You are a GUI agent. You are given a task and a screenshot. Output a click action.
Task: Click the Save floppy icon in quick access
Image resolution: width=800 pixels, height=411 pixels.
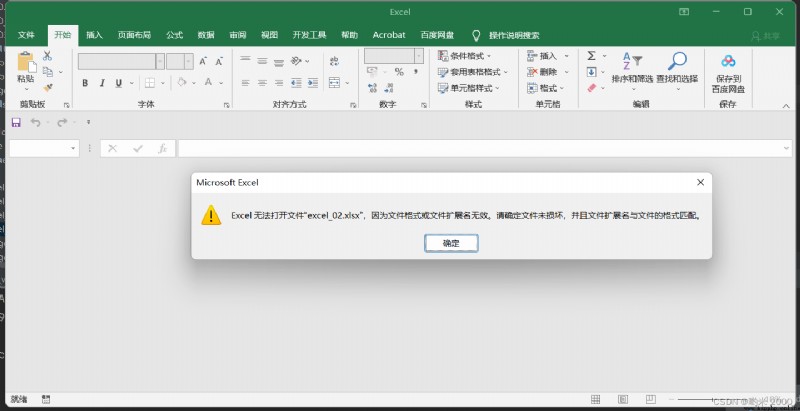click(x=16, y=122)
